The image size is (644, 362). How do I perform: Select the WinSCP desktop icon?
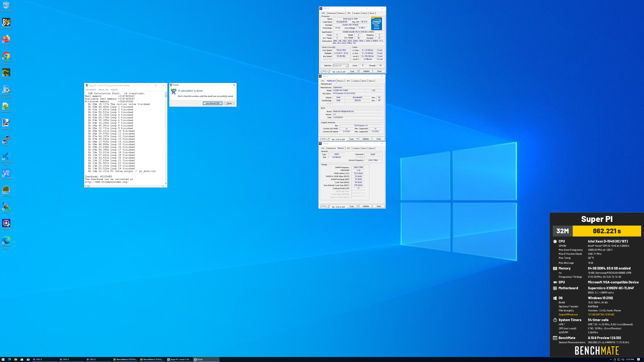coord(6,208)
